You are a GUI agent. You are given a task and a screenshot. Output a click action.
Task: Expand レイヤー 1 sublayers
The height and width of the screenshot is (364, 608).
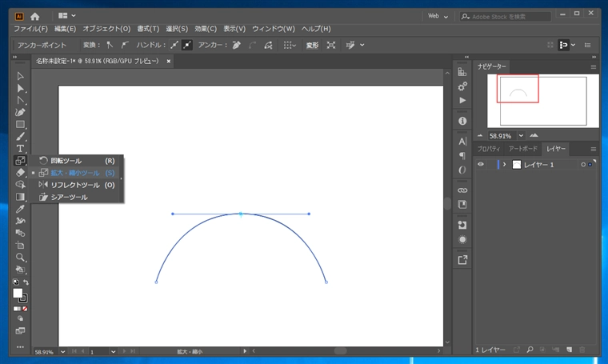click(504, 164)
